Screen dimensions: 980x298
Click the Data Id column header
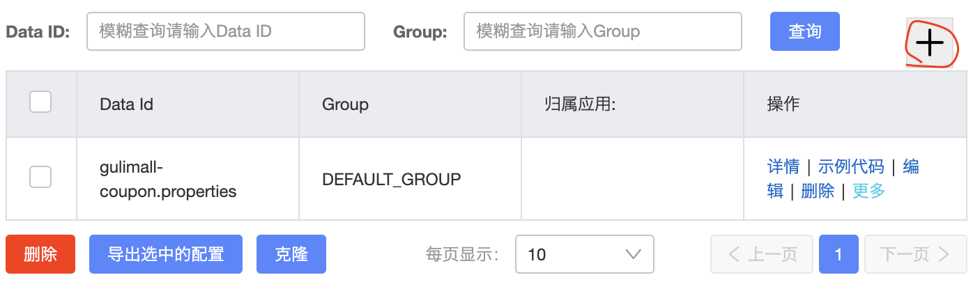click(x=126, y=104)
